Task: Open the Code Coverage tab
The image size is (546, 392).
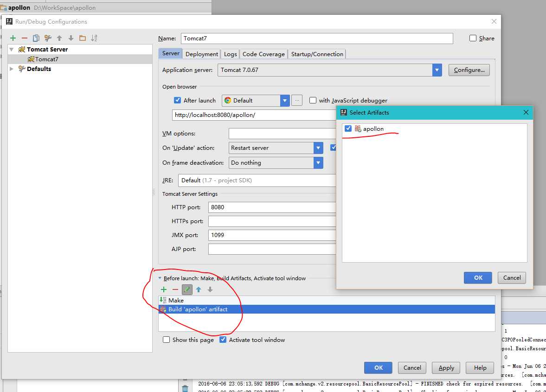Action: click(x=263, y=54)
